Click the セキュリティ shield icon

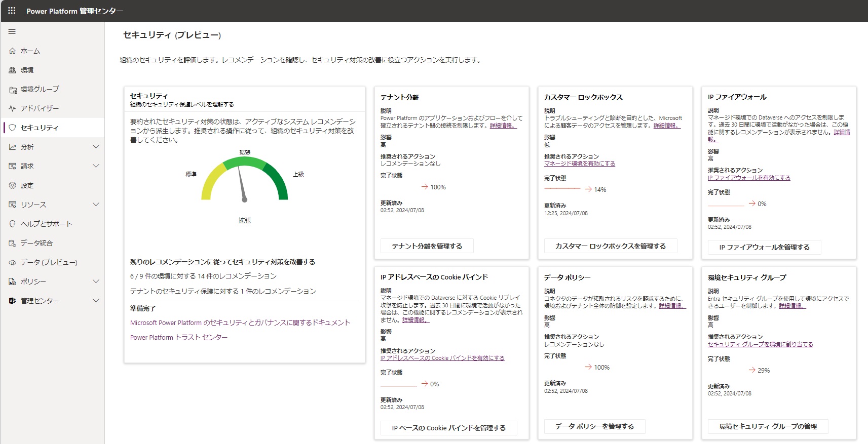click(x=13, y=128)
